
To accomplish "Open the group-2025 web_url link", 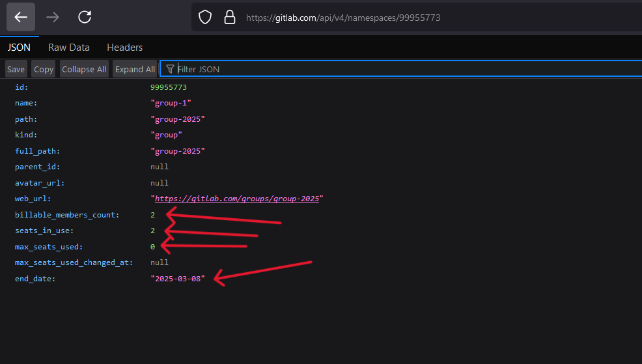I will [237, 199].
